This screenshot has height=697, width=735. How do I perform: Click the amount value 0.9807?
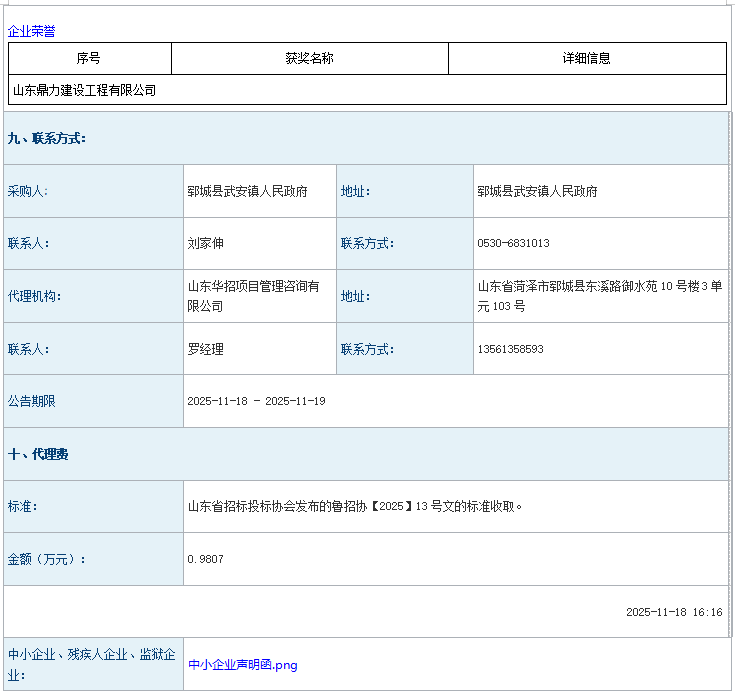pyautogui.click(x=205, y=559)
